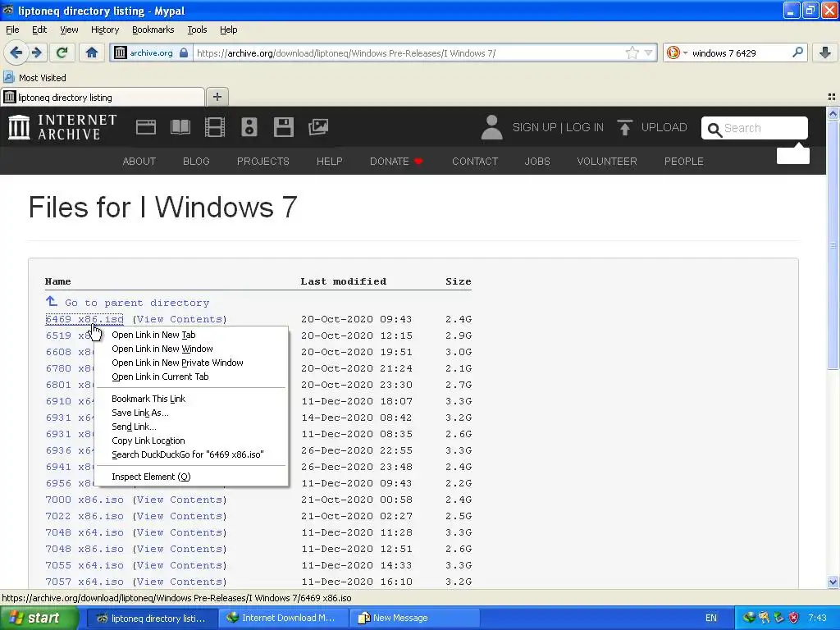This screenshot has height=630, width=840.
Task: Go to parent directory link
Action: (127, 303)
